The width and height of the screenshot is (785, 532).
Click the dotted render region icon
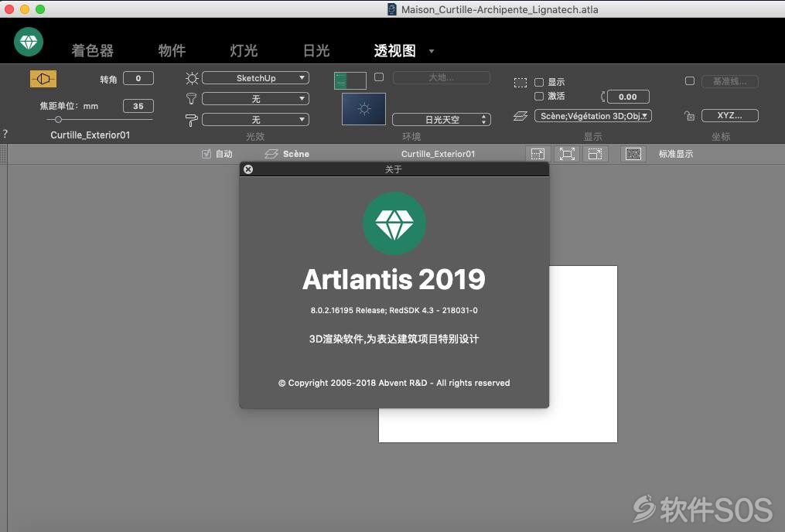click(633, 154)
